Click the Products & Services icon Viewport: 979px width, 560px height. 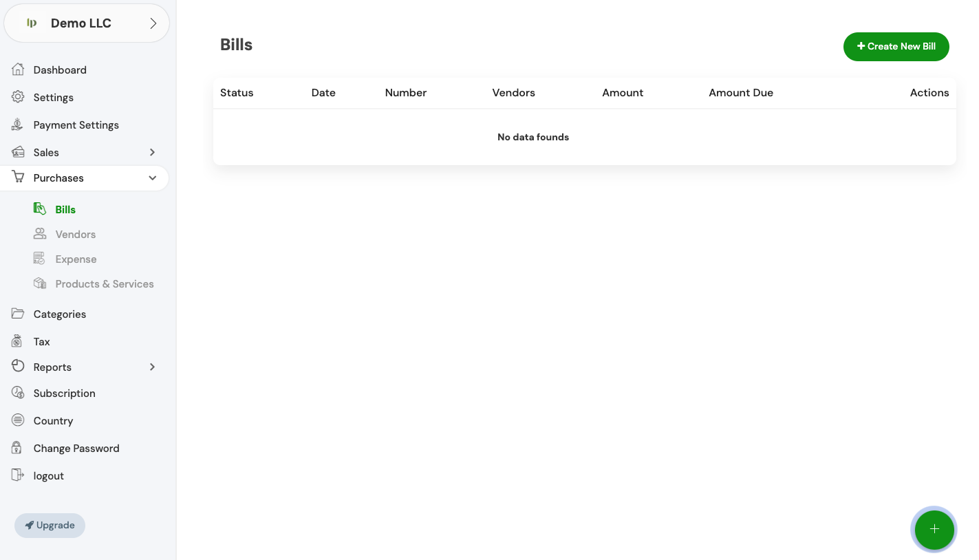[40, 283]
